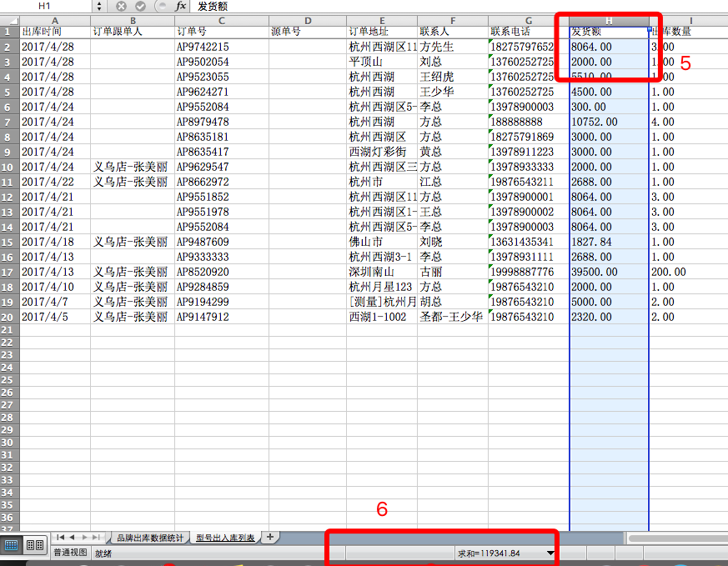Click the 订单号 header cell
728x566 pixels.
pos(222,32)
